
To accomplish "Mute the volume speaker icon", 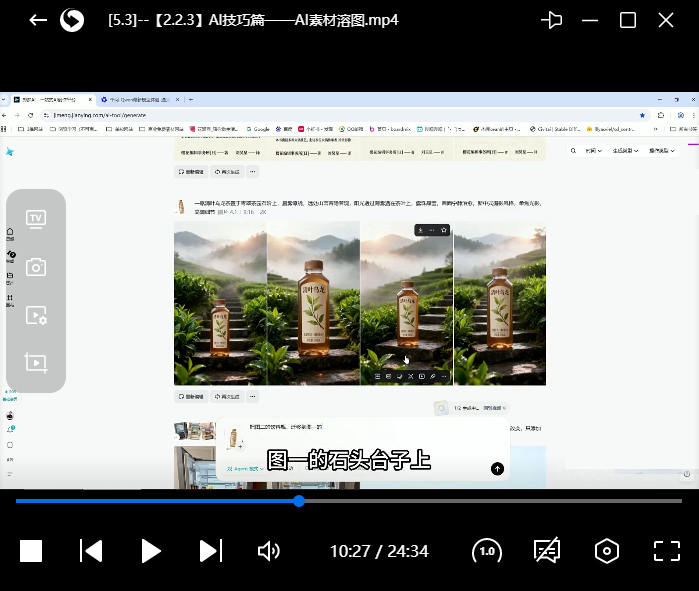I will pyautogui.click(x=269, y=551).
